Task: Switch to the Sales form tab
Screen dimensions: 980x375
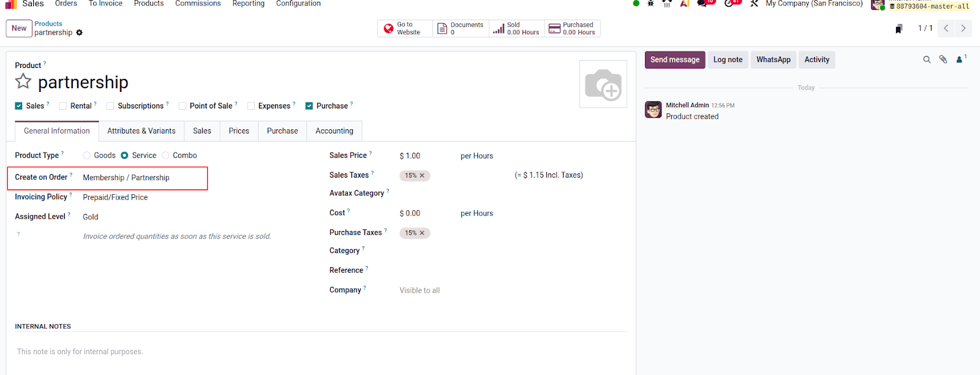Action: [202, 131]
